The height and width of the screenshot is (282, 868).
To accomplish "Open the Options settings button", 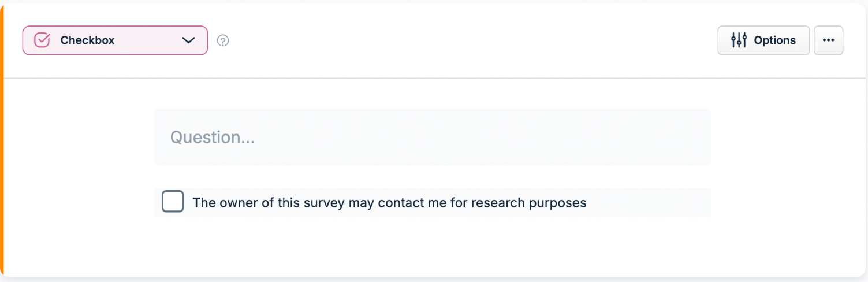I will pyautogui.click(x=763, y=40).
